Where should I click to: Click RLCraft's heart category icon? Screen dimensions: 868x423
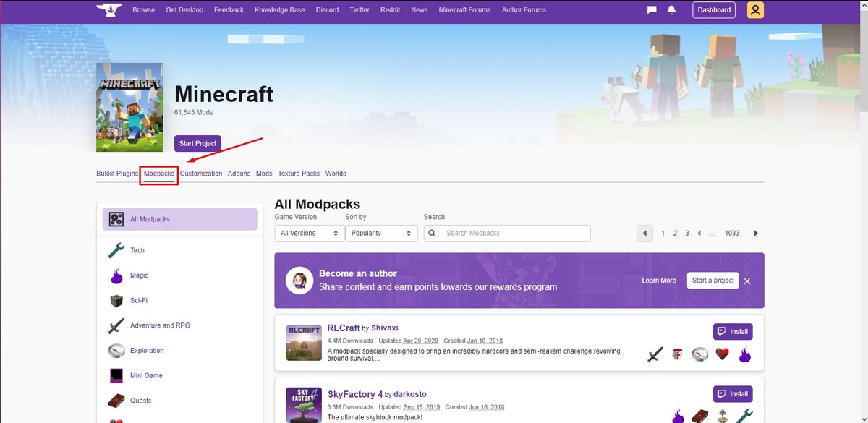point(722,354)
